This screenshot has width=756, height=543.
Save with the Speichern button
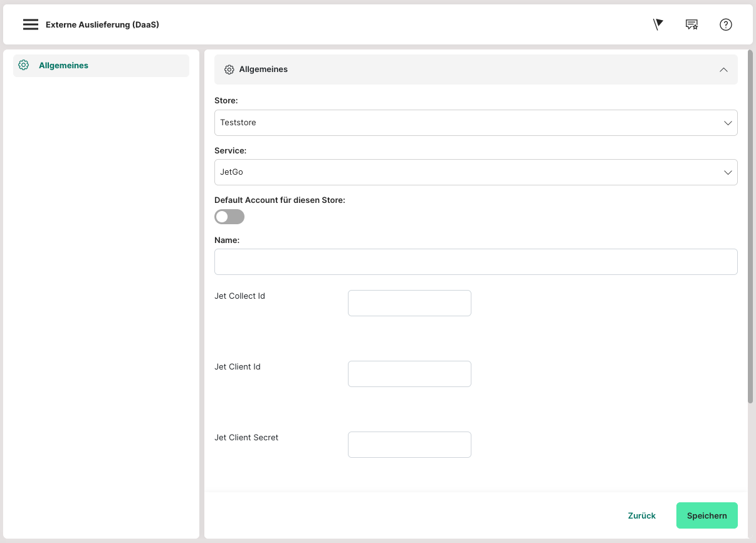coord(706,515)
